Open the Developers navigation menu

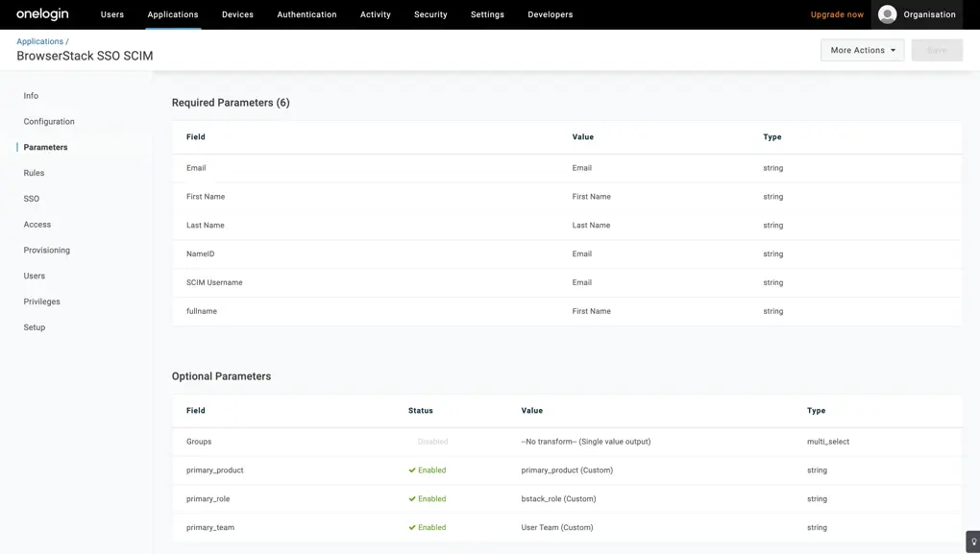550,14
